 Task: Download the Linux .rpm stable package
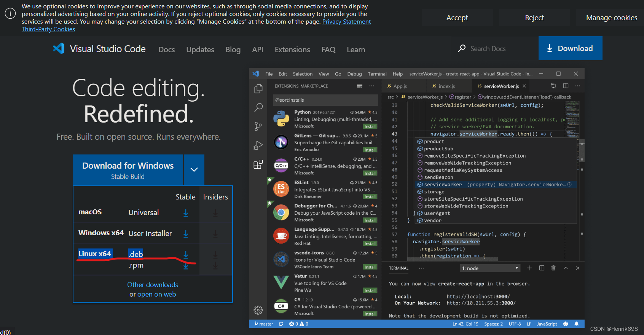click(186, 266)
